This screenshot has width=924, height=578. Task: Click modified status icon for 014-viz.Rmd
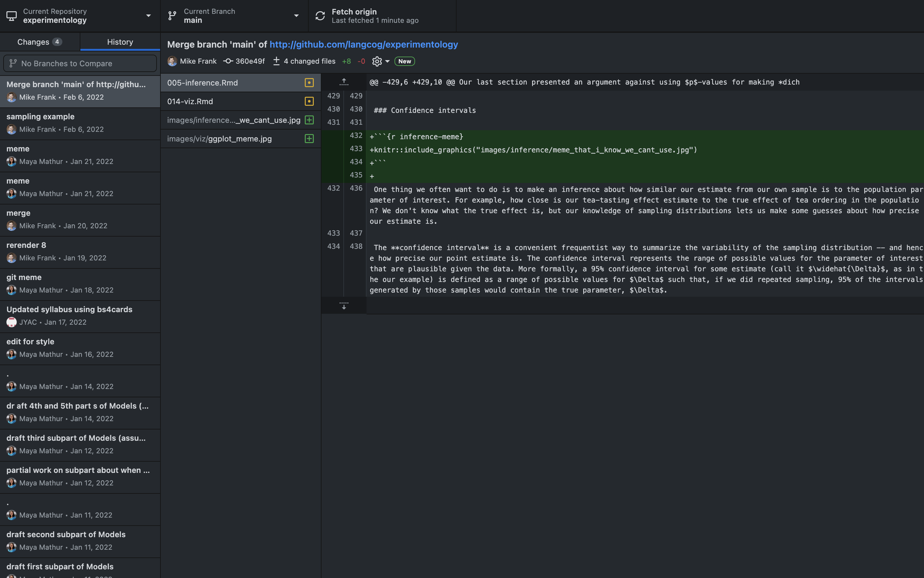pos(309,101)
